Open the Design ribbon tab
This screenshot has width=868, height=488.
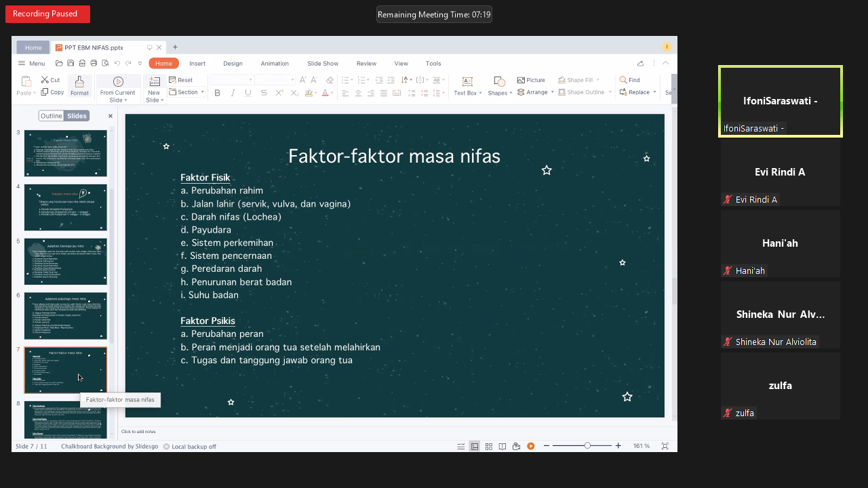(233, 64)
